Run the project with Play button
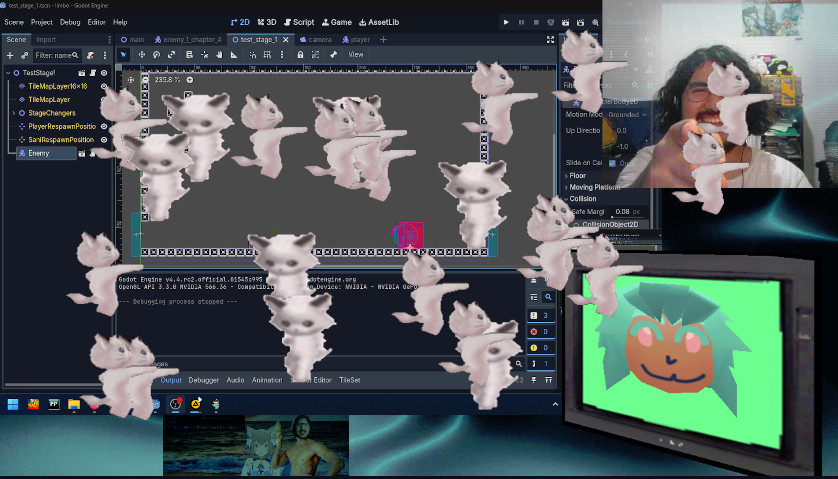The height and width of the screenshot is (479, 838). [506, 22]
